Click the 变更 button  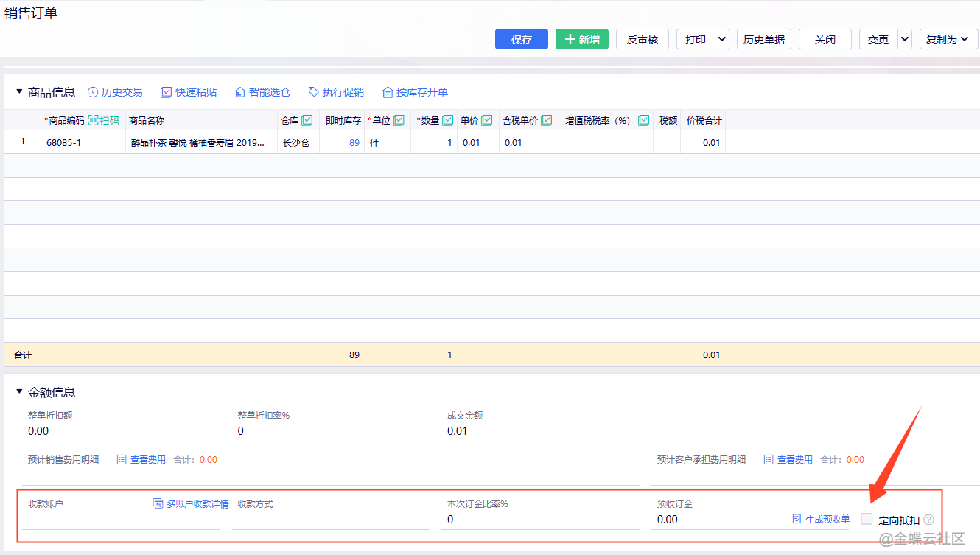878,40
